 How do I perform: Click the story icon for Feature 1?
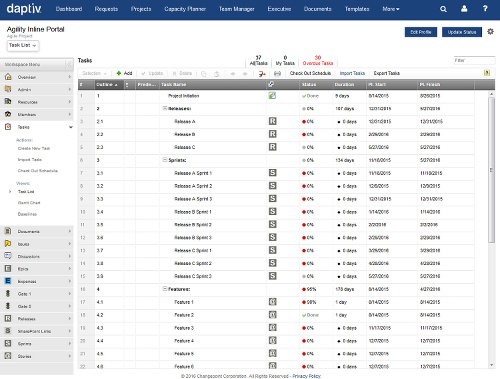pyautogui.click(x=272, y=302)
